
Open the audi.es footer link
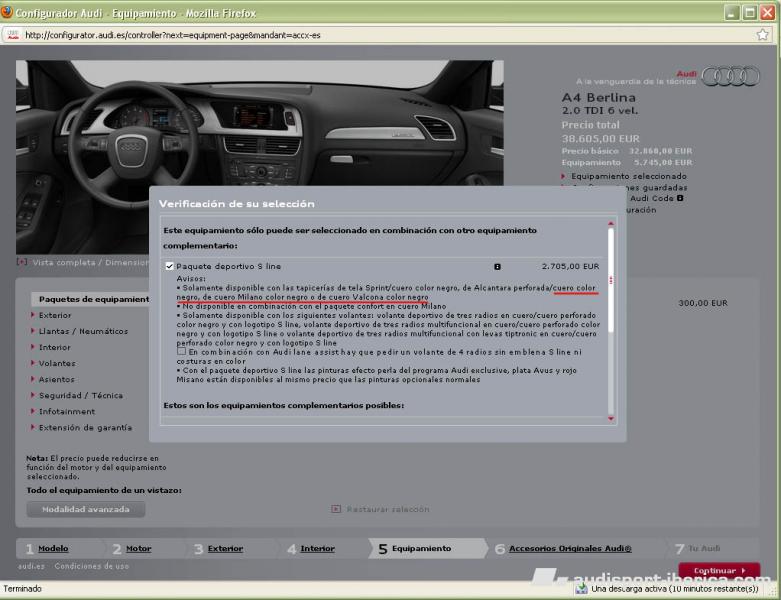click(x=31, y=566)
